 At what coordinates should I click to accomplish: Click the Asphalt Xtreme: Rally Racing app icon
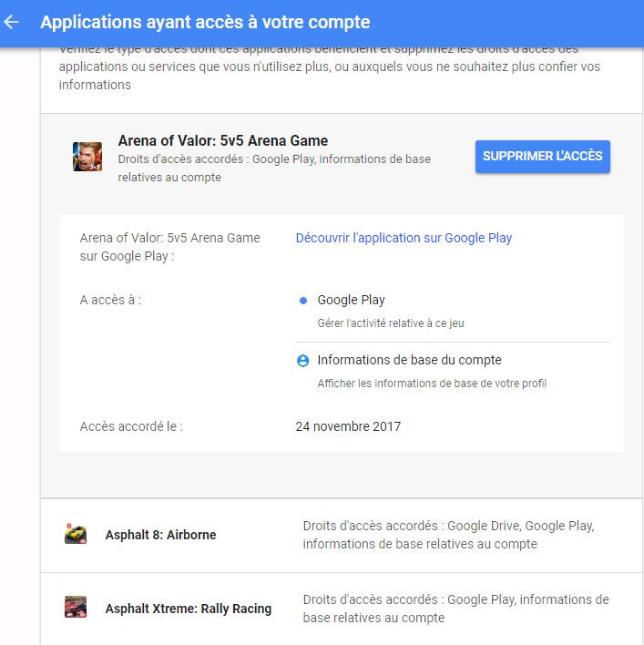point(76,608)
